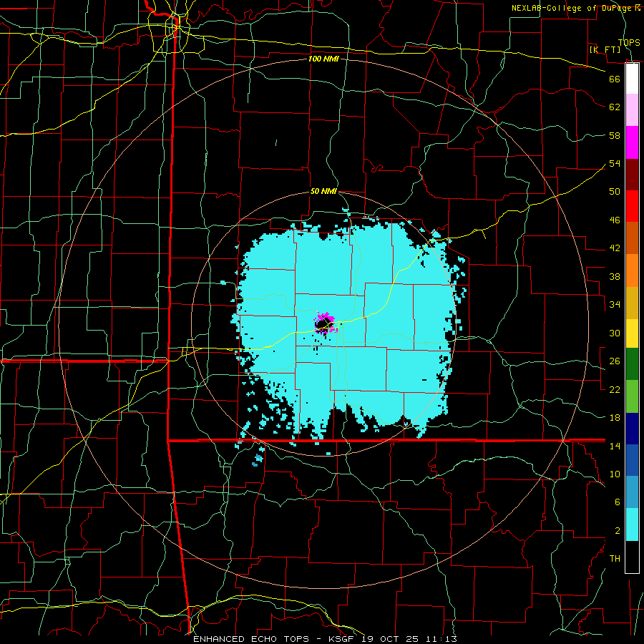Viewport: 644px width, 644px height.
Task: Click the 58 legend value
Action: [x=615, y=135]
